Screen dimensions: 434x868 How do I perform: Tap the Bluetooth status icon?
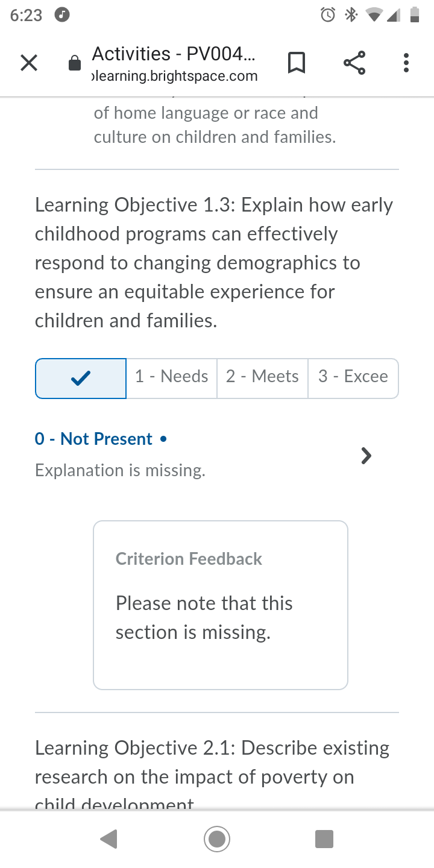(x=350, y=15)
